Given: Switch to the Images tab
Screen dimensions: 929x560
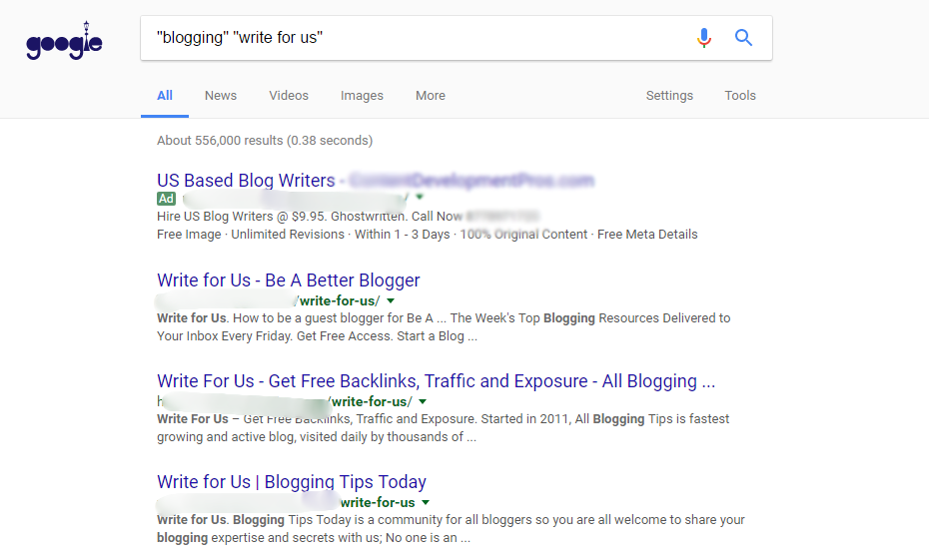Looking at the screenshot, I should pos(362,95).
